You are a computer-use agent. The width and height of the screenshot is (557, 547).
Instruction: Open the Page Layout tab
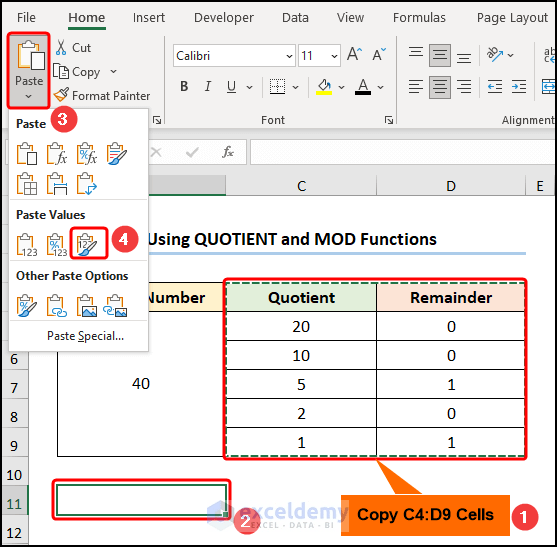(x=512, y=17)
